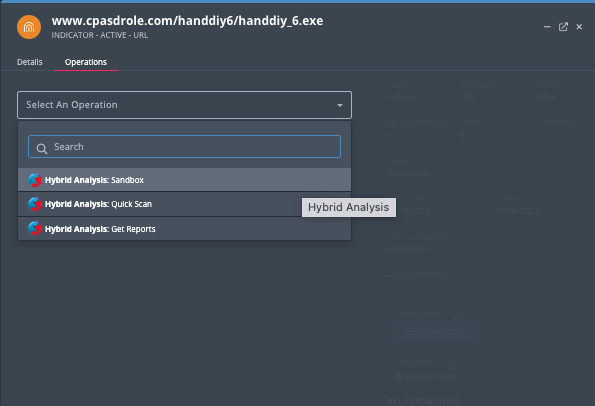Click the Add Comment link
595x406 pixels.
pyautogui.click(x=427, y=377)
